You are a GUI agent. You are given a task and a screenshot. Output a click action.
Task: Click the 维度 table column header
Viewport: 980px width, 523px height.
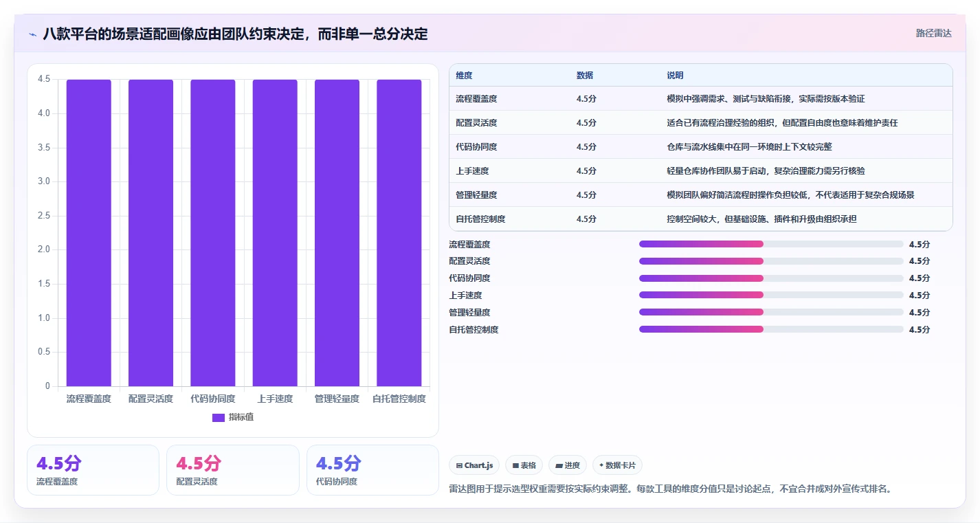464,76
